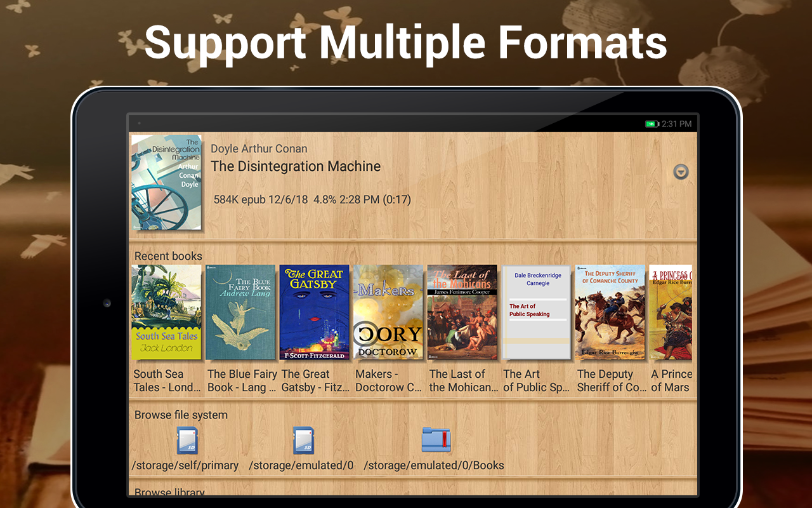Screen dimensions: 812x508
Task: Open the /storage/self/primary SD card icon
Action: pos(187,441)
